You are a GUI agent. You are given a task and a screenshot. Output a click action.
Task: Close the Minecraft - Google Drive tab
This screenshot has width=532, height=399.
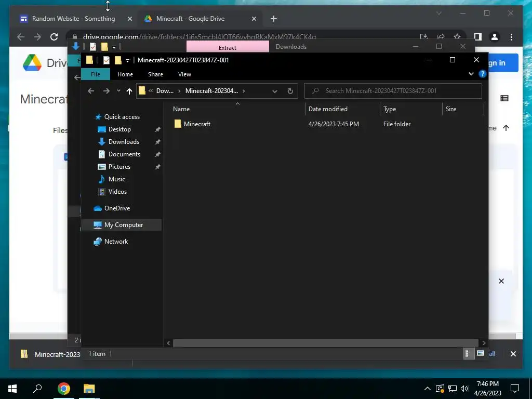(x=254, y=19)
